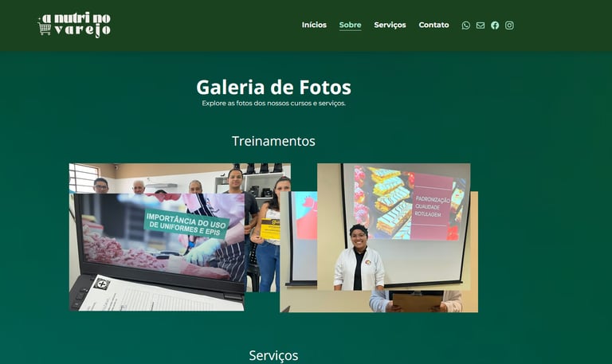Click the a nutri no varejo logo
Screen dimensions: 612x364
(x=74, y=25)
